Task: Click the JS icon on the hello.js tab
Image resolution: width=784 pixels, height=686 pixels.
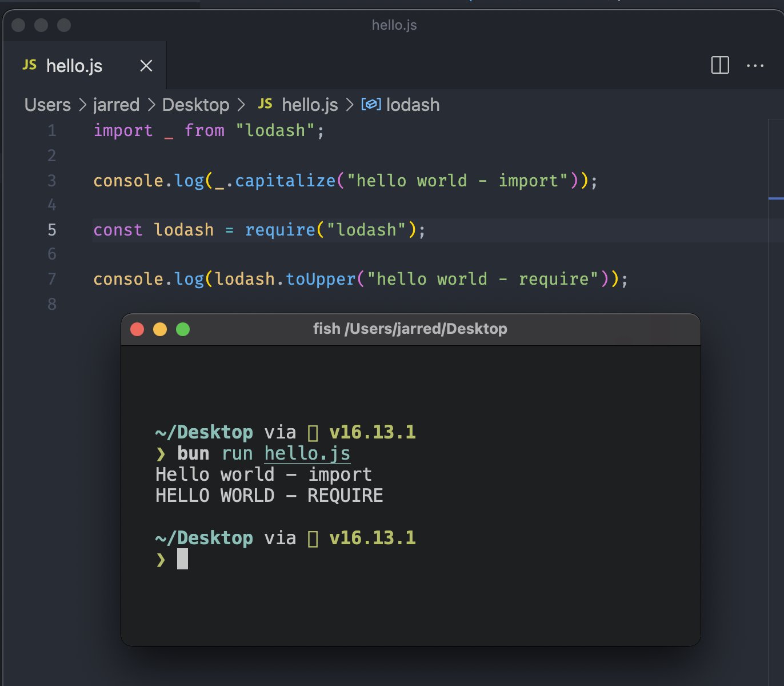Action: [30, 65]
